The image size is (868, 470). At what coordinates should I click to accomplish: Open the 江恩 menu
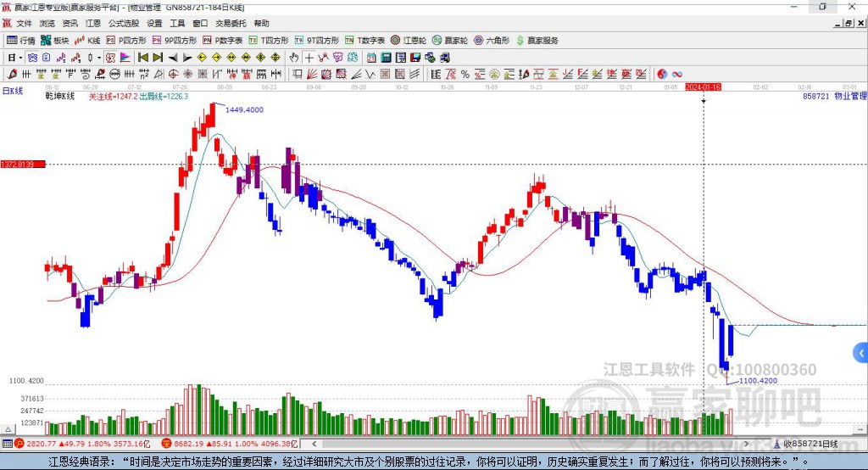(x=93, y=23)
